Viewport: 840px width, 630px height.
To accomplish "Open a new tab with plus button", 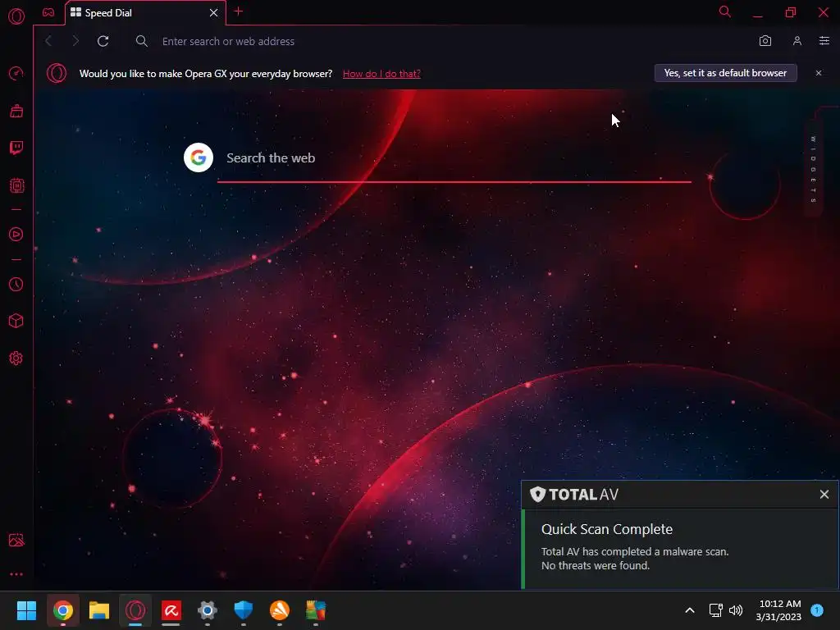I will pyautogui.click(x=239, y=11).
